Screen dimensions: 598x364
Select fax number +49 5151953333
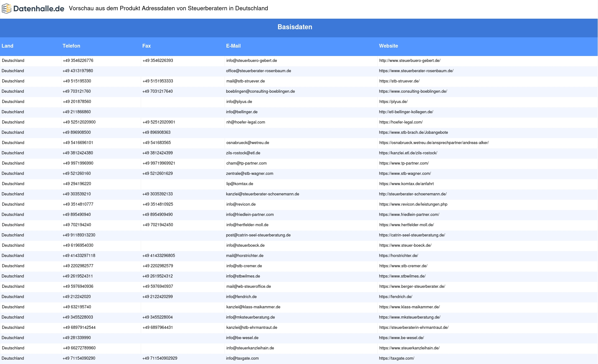click(x=158, y=81)
